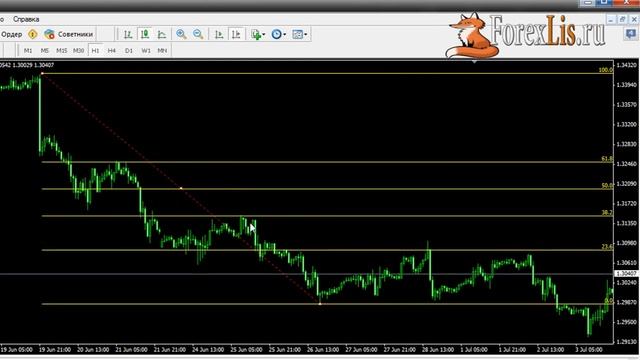Select the W1 timeframe
The height and width of the screenshot is (360, 640).
pos(146,51)
